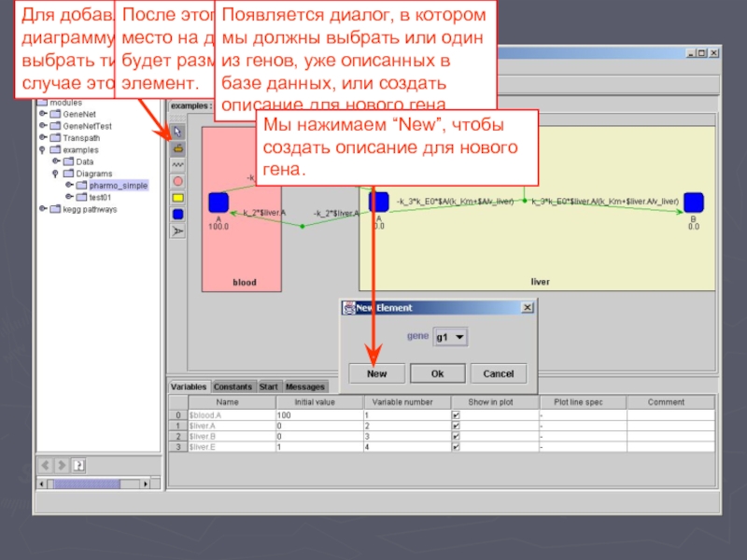This screenshot has width=747, height=560.
Task: Click the $blood.A name cell
Action: pos(232,415)
